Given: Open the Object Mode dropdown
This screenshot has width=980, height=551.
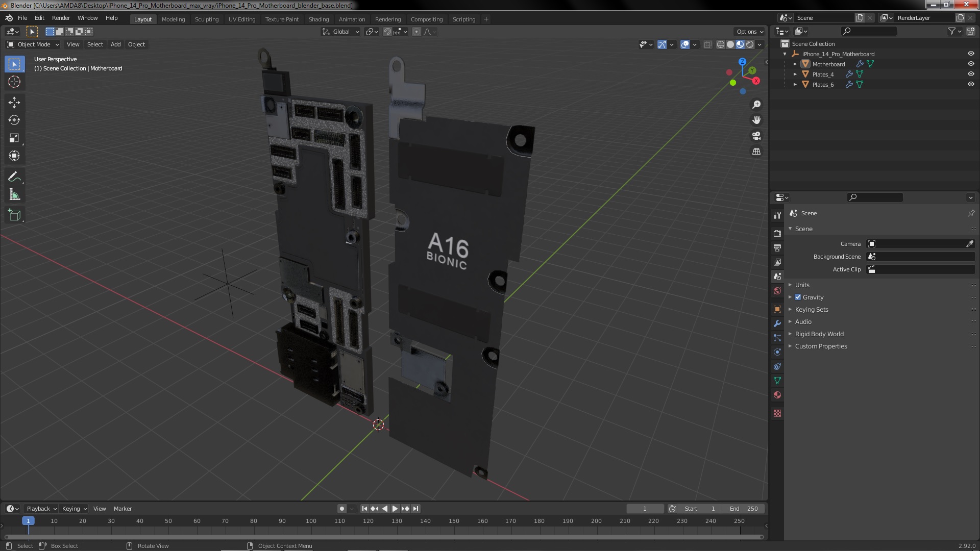Looking at the screenshot, I should click(x=33, y=44).
